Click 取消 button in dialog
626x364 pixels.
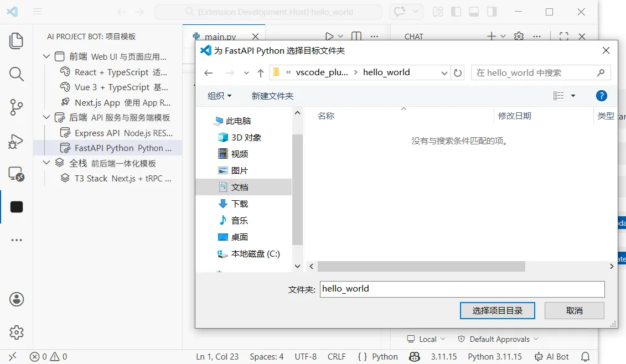click(574, 310)
